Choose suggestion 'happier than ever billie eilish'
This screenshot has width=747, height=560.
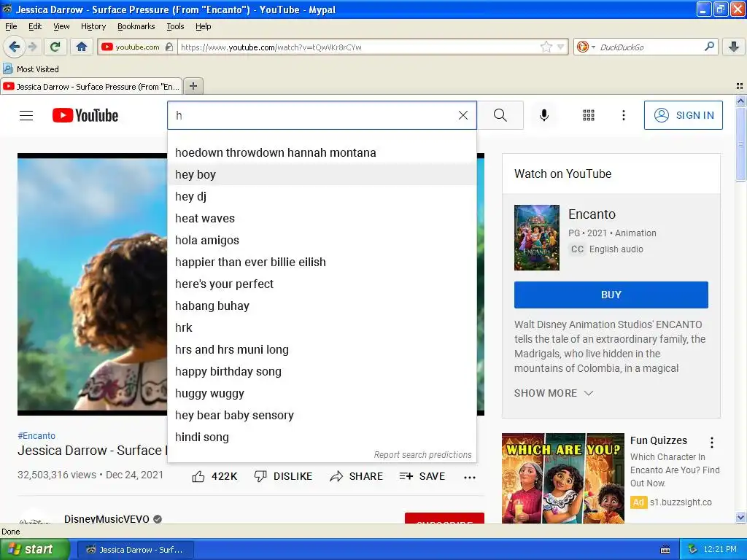[x=322, y=262]
